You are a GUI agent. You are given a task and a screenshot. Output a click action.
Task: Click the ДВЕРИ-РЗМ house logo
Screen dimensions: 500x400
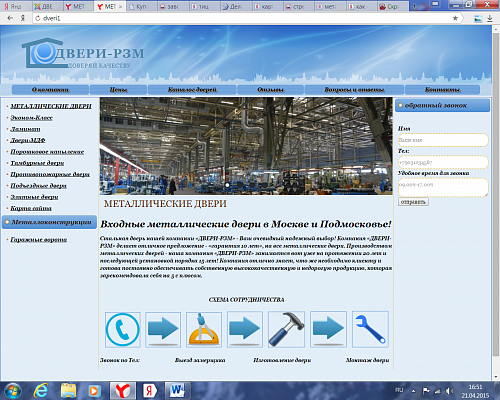coord(83,53)
